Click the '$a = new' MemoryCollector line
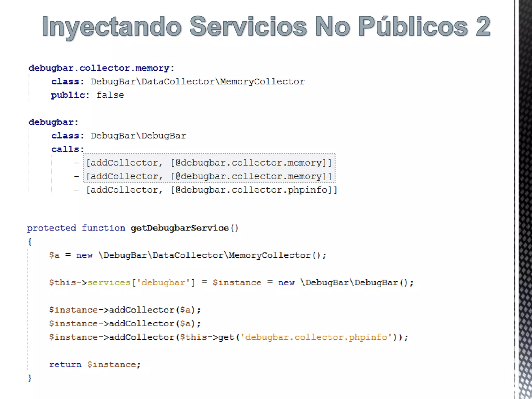532x399 pixels. point(188,255)
